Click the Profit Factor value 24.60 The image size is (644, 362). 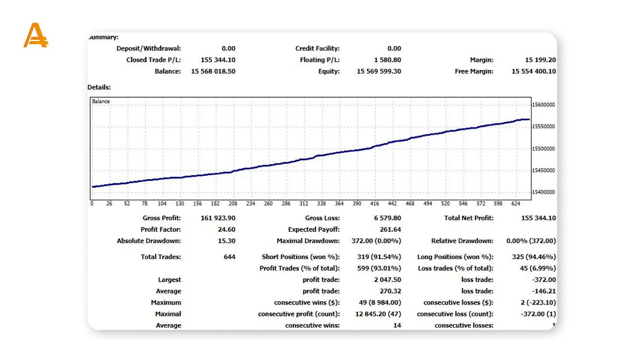click(226, 229)
